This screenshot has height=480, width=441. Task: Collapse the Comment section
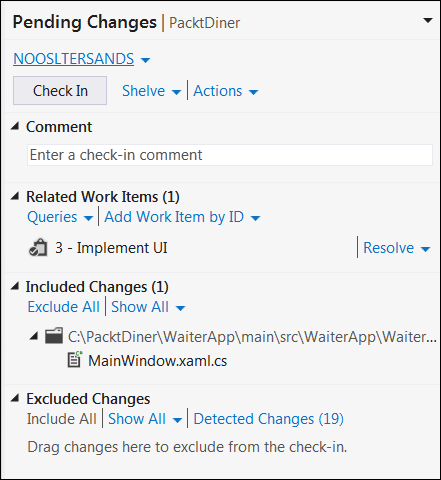point(15,126)
